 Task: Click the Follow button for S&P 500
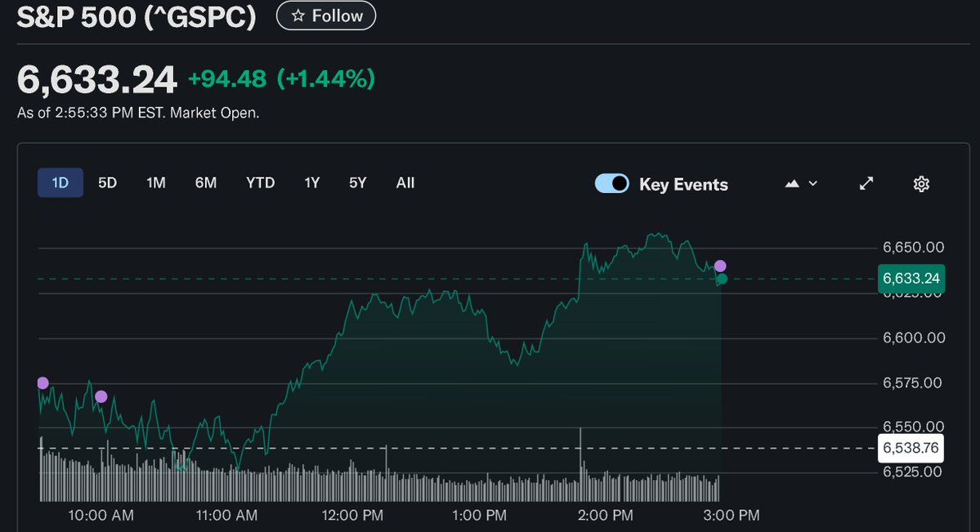coord(325,16)
